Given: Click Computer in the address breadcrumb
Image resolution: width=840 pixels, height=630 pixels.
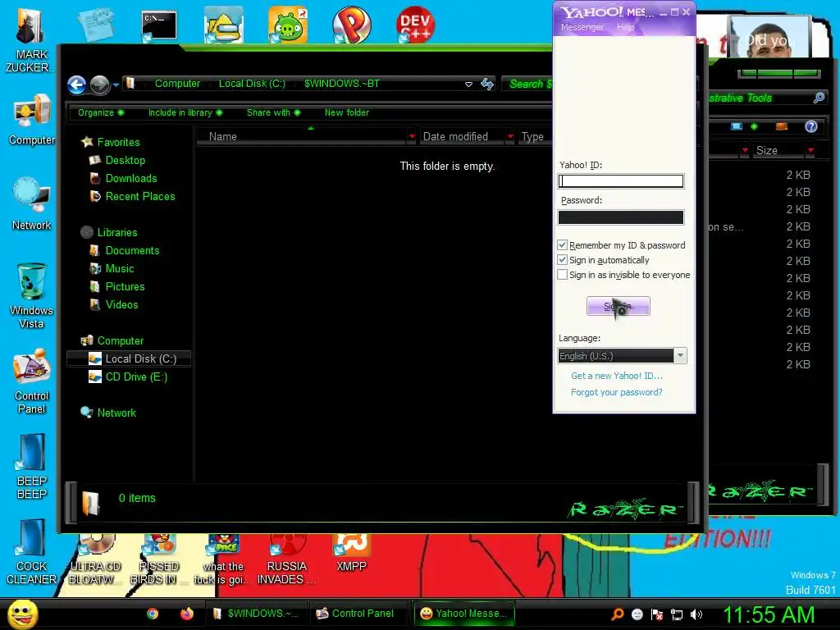Looking at the screenshot, I should 177,84.
